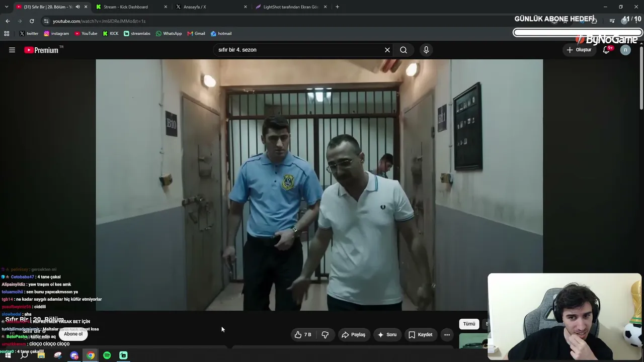This screenshot has width=644, height=362.
Task: Close the LightShot tab
Action: [x=325, y=7]
